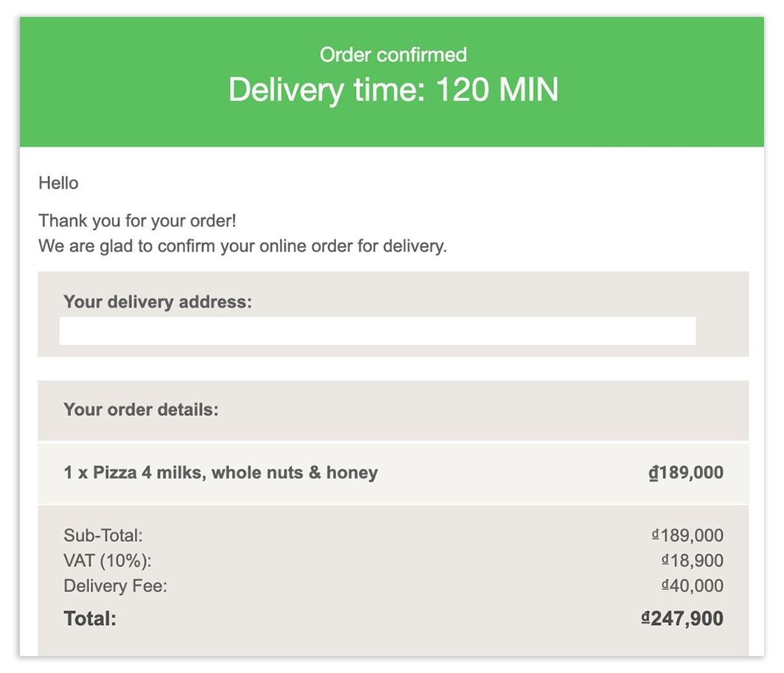The height and width of the screenshot is (673, 784).
Task: Click the '120 MIN' delivery duration
Action: [x=497, y=90]
